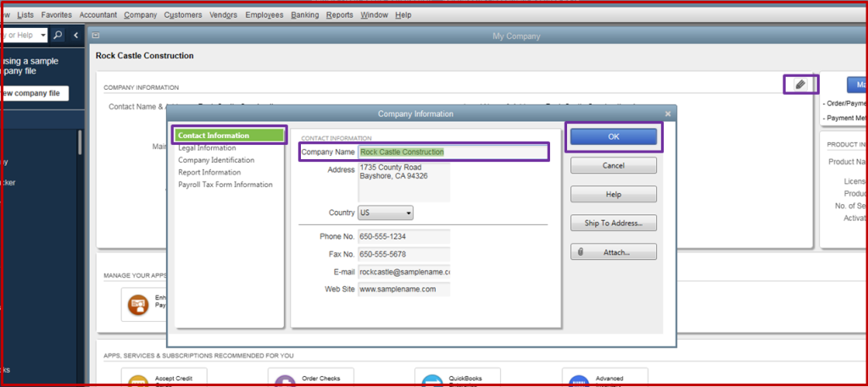This screenshot has width=868, height=387.
Task: Click the Web Site field
Action: click(x=404, y=289)
